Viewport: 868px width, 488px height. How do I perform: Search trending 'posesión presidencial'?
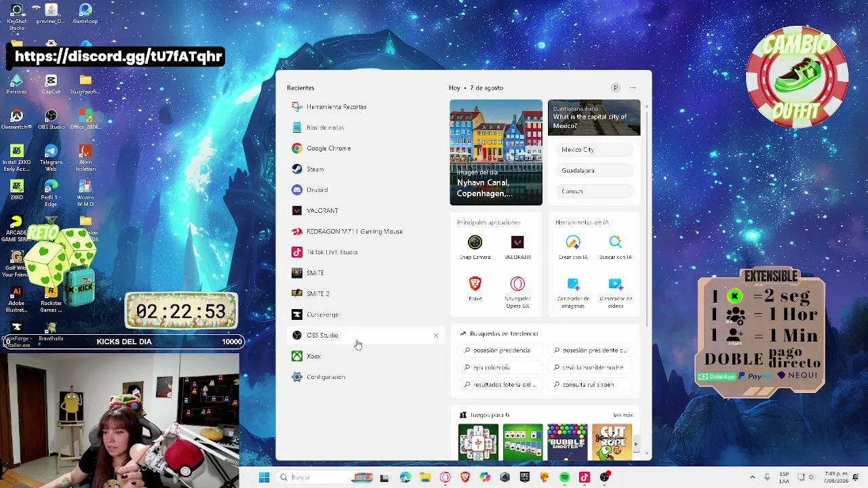click(501, 350)
